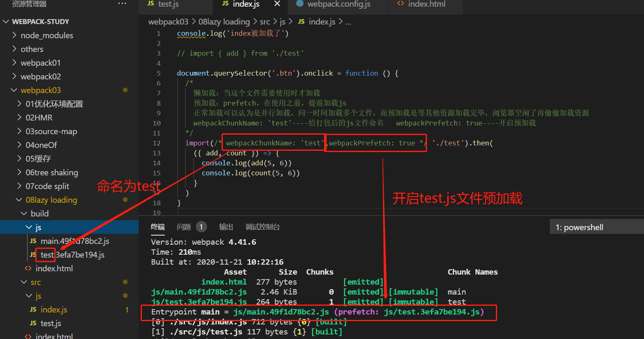Image resolution: width=644 pixels, height=339 pixels.
Task: Click JS file icon beside main.49f1d78bc2.js
Action: 33,241
